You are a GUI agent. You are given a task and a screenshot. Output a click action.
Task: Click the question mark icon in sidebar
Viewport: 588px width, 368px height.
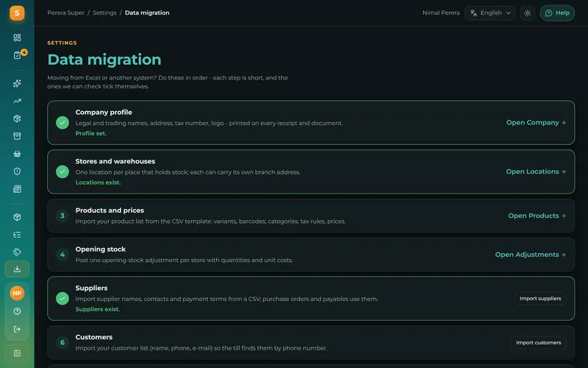(17, 311)
